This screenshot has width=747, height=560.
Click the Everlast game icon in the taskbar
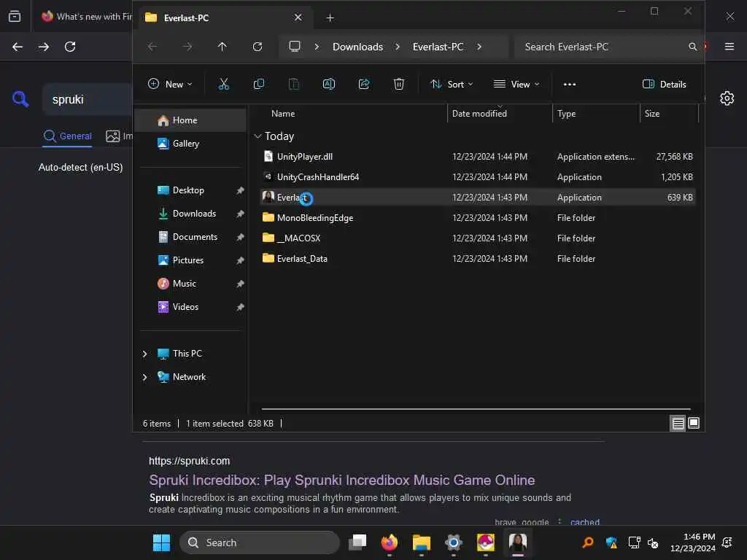point(517,542)
